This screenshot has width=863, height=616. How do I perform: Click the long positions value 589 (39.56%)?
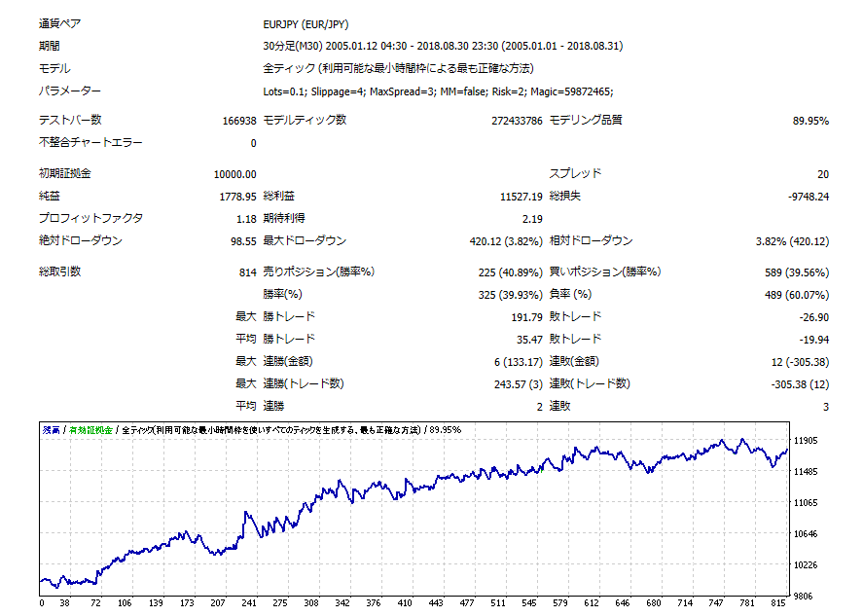coord(797,272)
